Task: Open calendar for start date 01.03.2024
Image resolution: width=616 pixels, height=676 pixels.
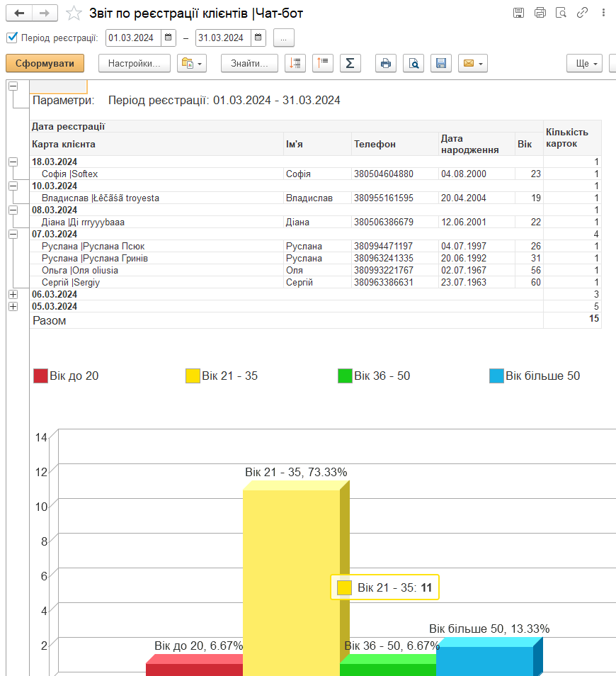Action: click(169, 38)
